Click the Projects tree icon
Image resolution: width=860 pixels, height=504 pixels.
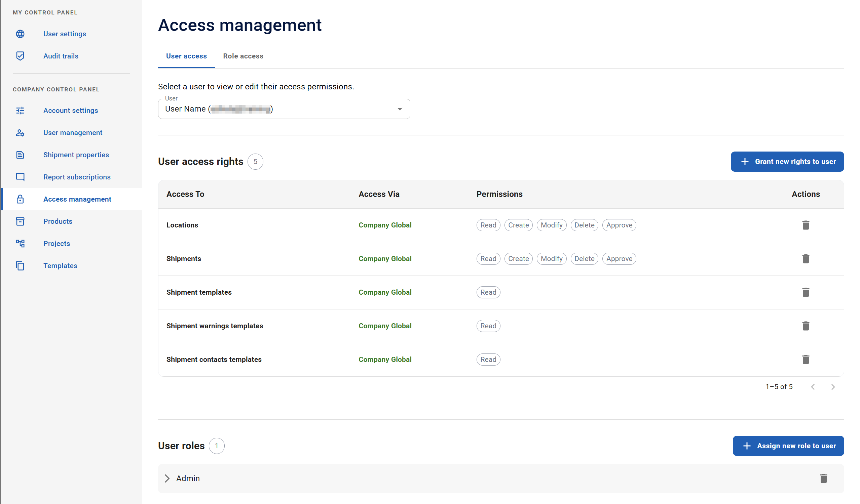pos(20,244)
